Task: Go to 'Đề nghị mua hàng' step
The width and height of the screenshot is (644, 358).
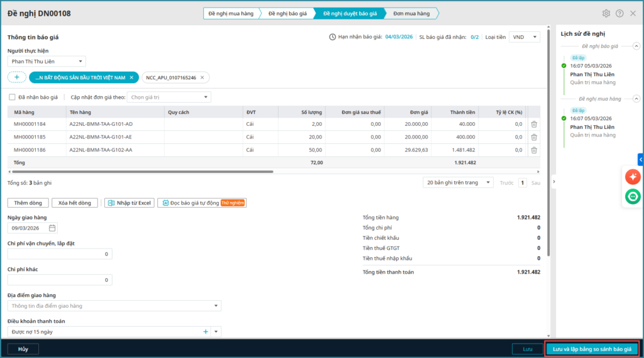Action: point(231,13)
